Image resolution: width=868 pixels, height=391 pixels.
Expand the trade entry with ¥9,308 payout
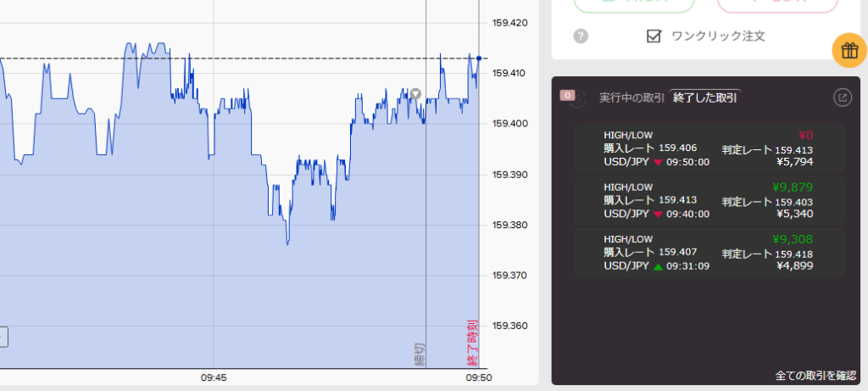[709, 252]
